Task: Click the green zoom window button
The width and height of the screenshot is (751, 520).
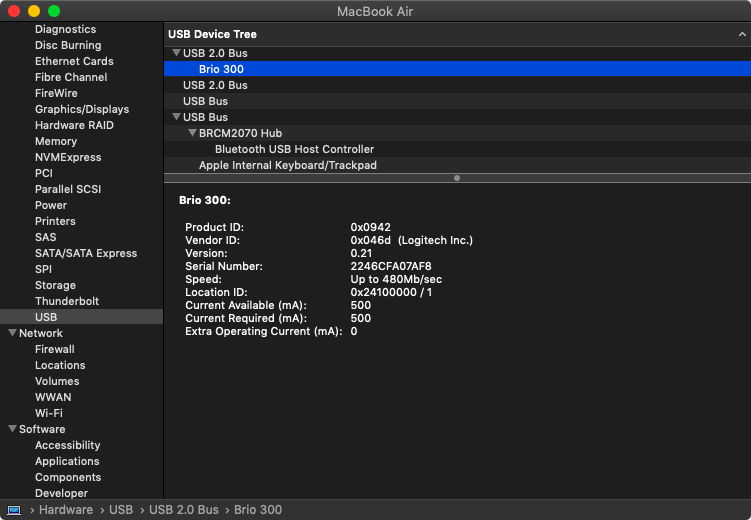Action: click(x=54, y=11)
